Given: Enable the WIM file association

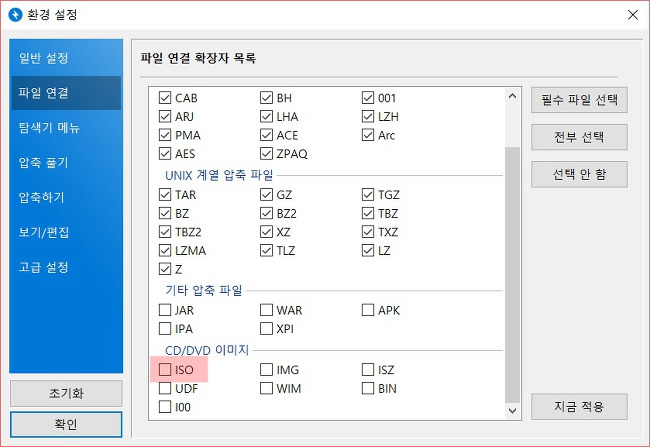Looking at the screenshot, I should (266, 388).
